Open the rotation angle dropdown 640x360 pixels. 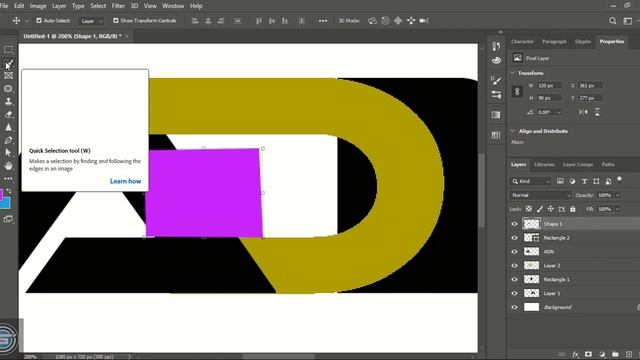pos(559,112)
